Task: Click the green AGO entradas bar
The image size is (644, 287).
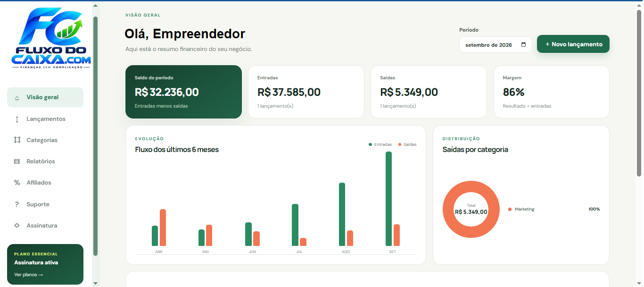Action: coord(342,214)
